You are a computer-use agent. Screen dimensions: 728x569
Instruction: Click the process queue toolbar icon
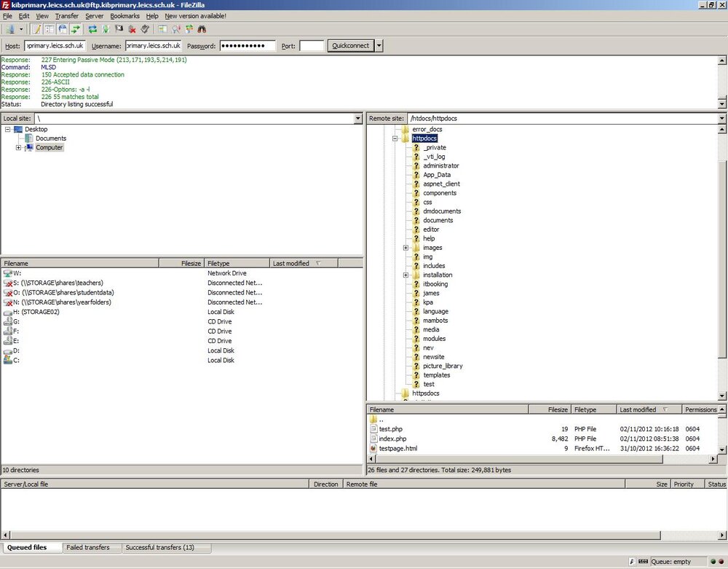coord(106,29)
